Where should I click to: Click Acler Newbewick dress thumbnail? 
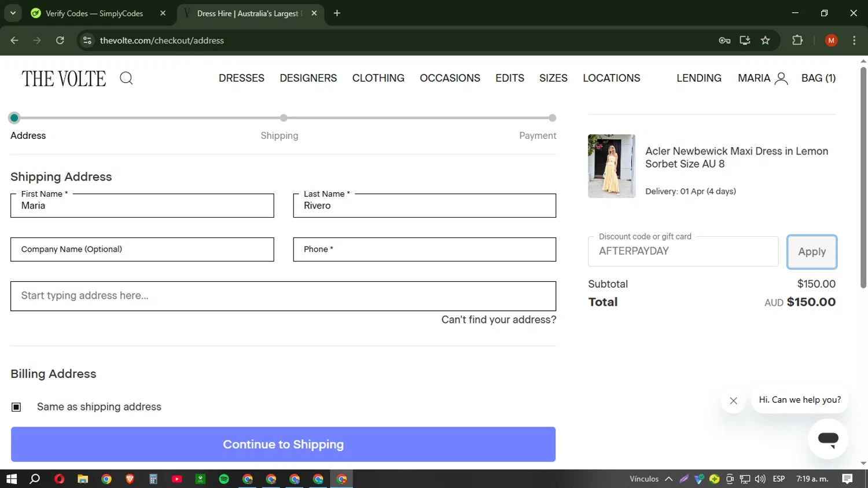612,166
